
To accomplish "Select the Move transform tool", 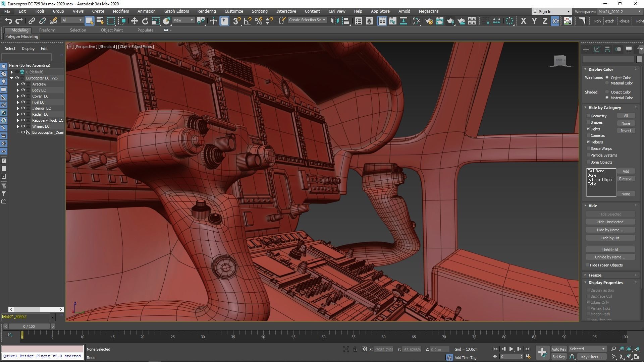I will (134, 21).
